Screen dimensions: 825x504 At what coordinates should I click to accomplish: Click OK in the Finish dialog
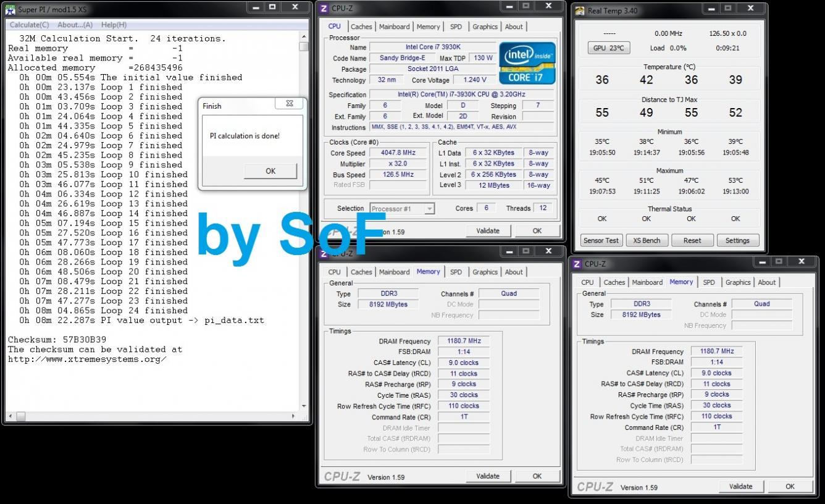pos(270,171)
